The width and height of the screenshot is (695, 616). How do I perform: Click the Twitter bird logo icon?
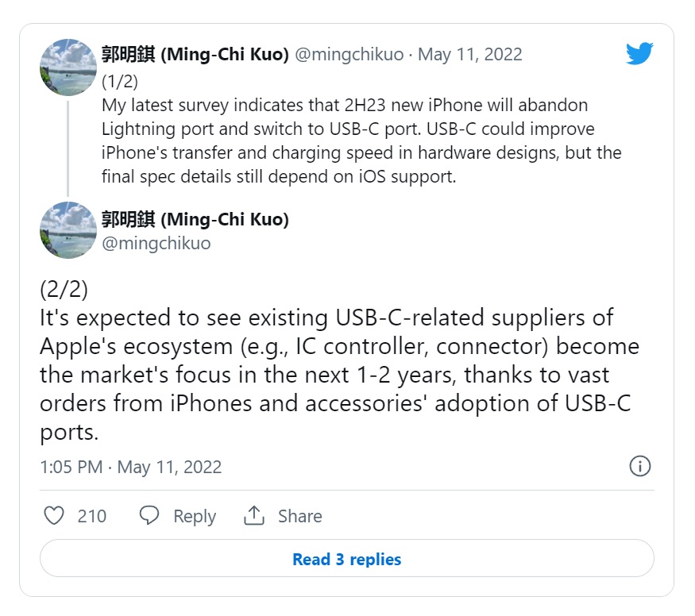click(x=639, y=54)
